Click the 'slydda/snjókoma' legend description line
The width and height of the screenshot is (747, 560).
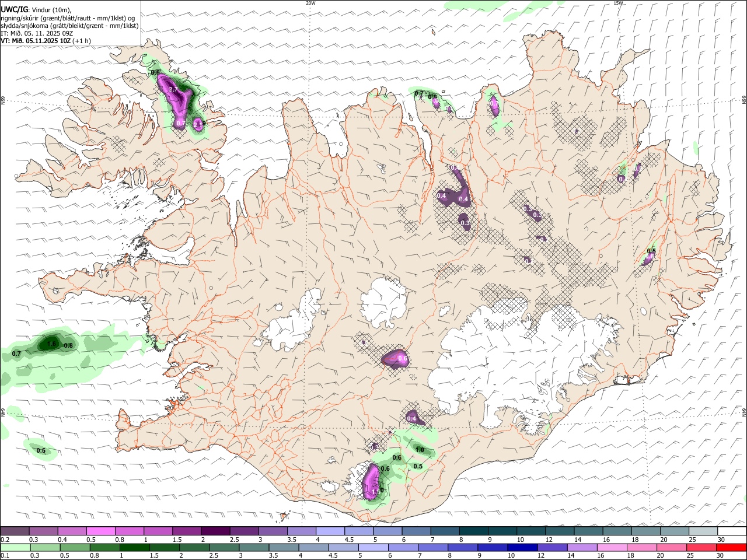point(69,26)
